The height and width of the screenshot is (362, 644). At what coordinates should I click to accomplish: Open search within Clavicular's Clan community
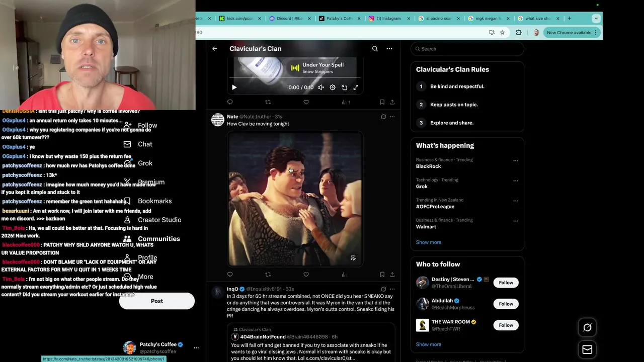click(375, 49)
